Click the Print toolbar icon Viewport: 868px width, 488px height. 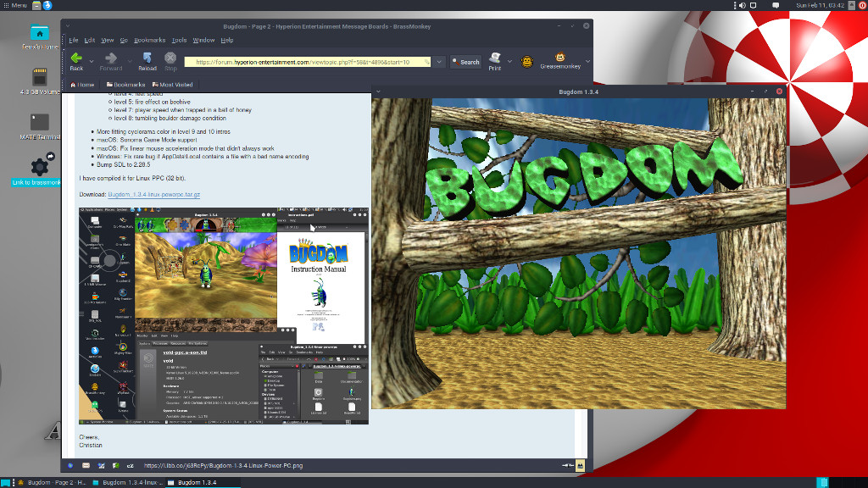495,61
